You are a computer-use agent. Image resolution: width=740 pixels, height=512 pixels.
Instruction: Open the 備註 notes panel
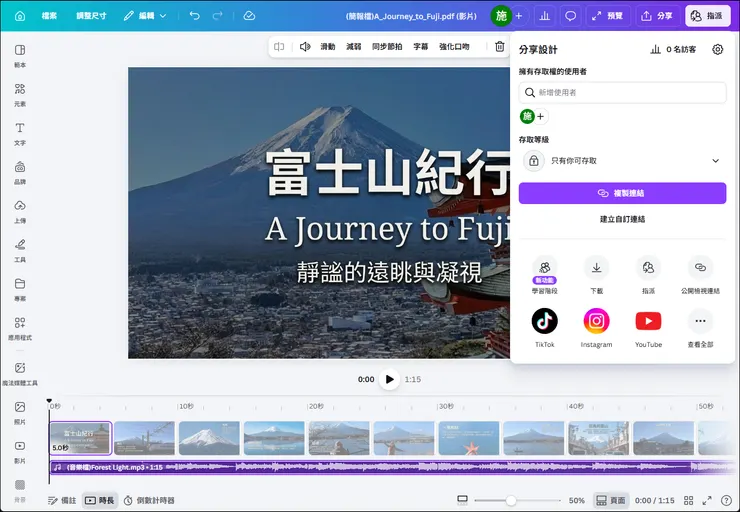point(62,501)
